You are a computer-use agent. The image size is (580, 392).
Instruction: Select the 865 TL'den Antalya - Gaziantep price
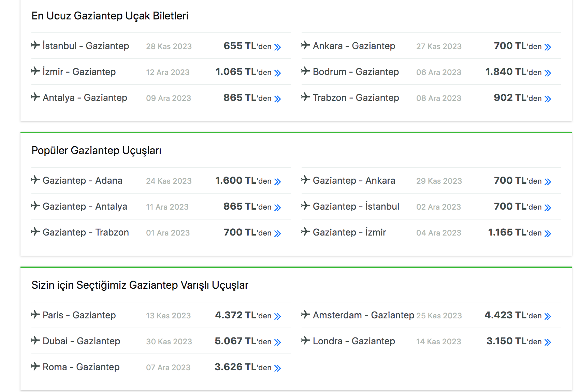(x=247, y=98)
